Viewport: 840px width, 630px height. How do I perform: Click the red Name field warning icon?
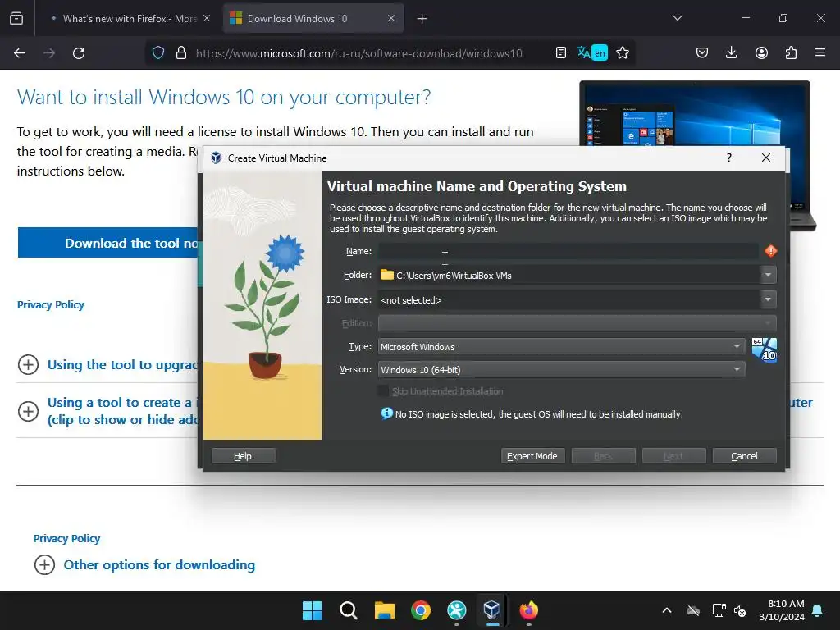click(770, 251)
